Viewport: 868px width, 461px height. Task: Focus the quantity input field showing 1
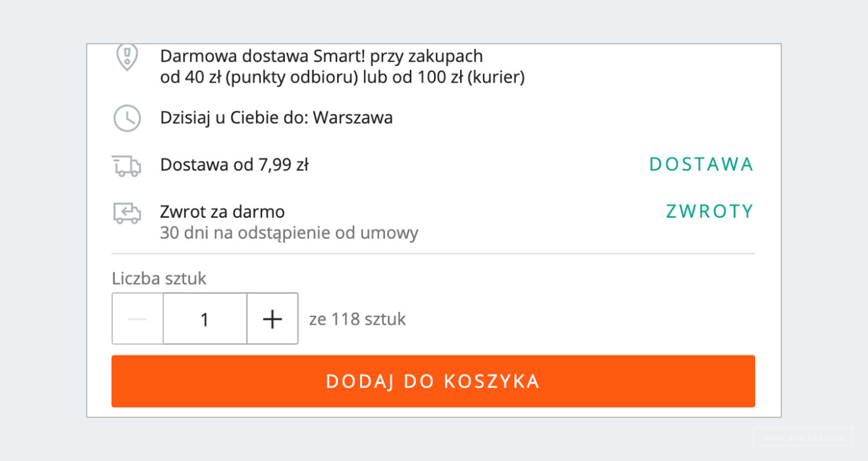(x=205, y=318)
